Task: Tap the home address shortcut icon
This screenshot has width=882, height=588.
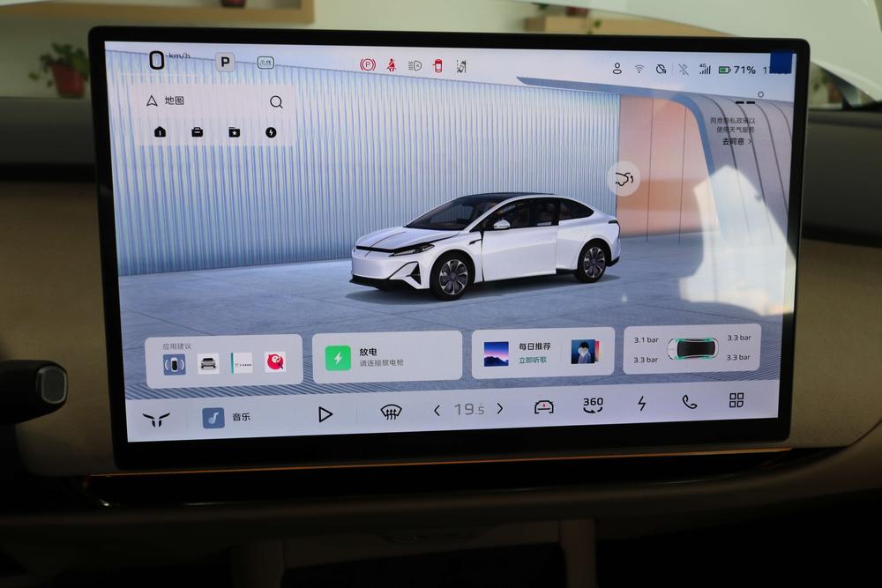Action: (160, 132)
